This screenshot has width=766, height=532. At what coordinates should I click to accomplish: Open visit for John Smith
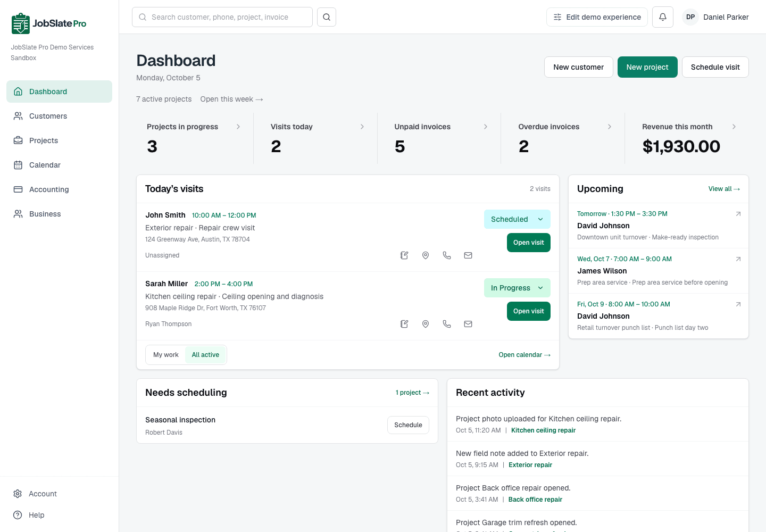tap(529, 243)
